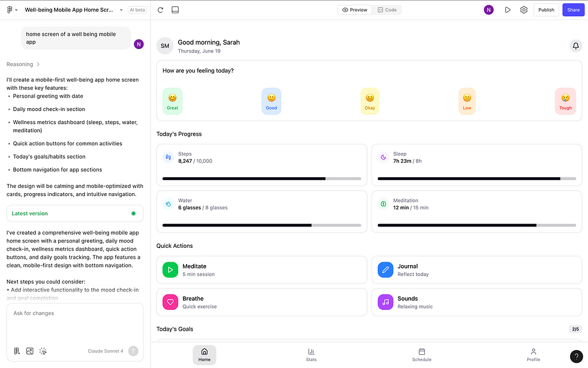The height and width of the screenshot is (368, 588).
Task: Open the Meditate 5 min session card
Action: pos(262,270)
